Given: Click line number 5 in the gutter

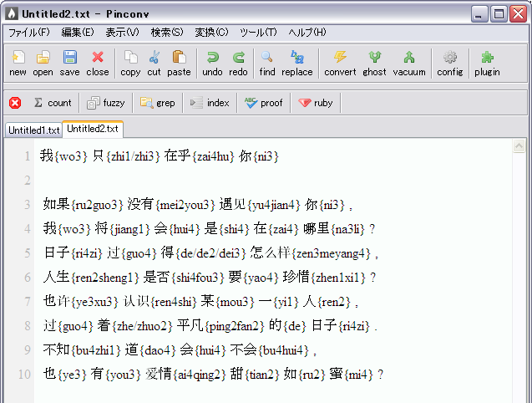Looking at the screenshot, I should coord(27,253).
